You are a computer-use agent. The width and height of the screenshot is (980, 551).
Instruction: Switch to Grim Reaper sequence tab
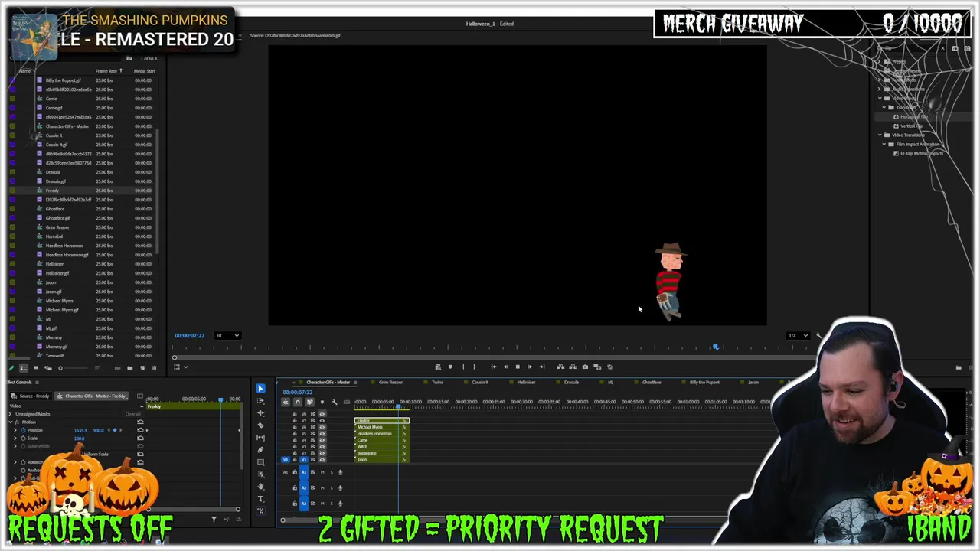click(390, 382)
